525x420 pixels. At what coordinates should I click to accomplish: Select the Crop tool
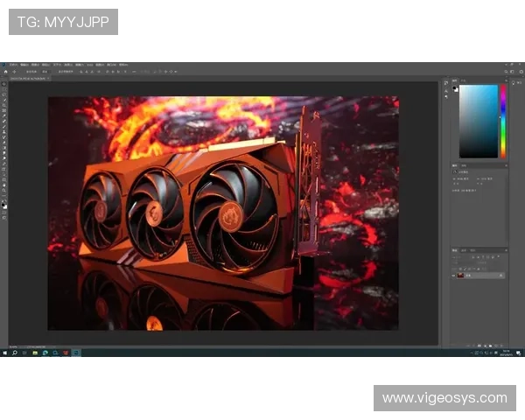click(4, 109)
